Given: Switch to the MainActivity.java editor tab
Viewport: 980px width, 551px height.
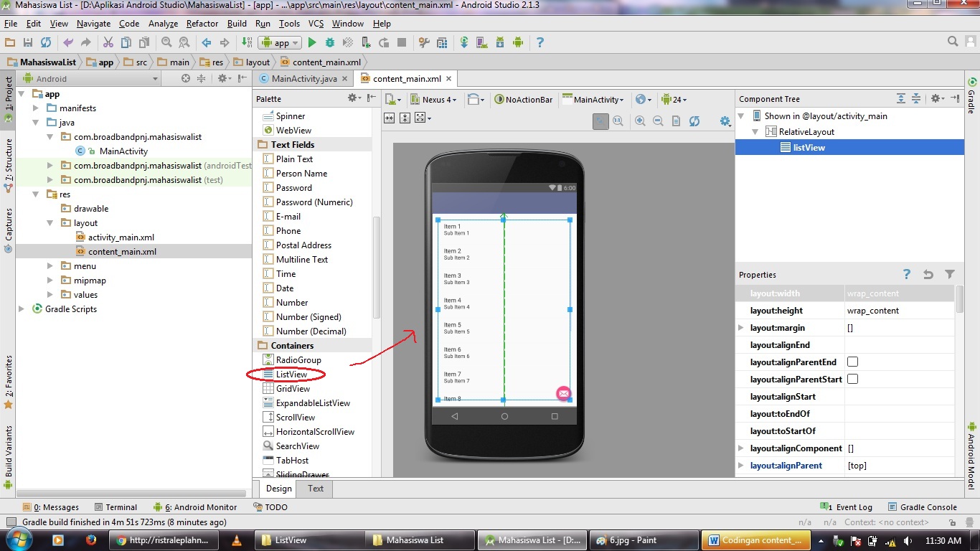Looking at the screenshot, I should (x=304, y=79).
